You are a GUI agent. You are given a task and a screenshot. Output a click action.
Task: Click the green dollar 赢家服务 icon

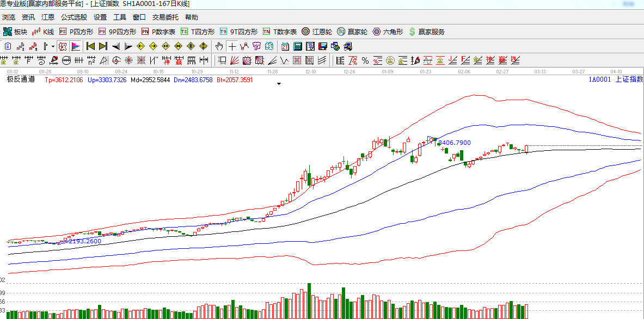click(426, 32)
